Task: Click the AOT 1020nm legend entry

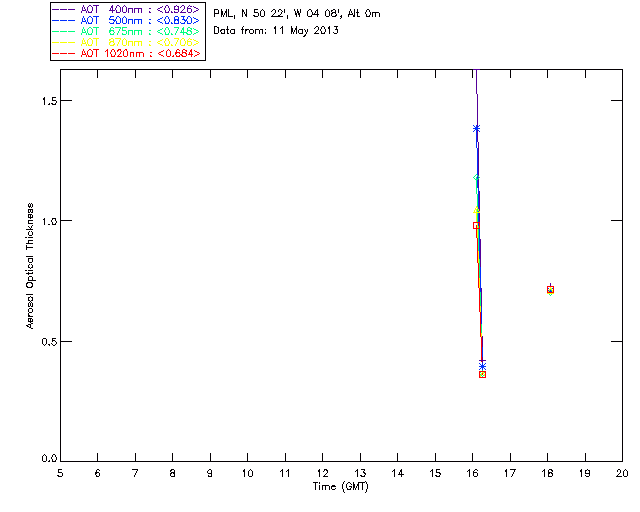Action: pos(126,53)
